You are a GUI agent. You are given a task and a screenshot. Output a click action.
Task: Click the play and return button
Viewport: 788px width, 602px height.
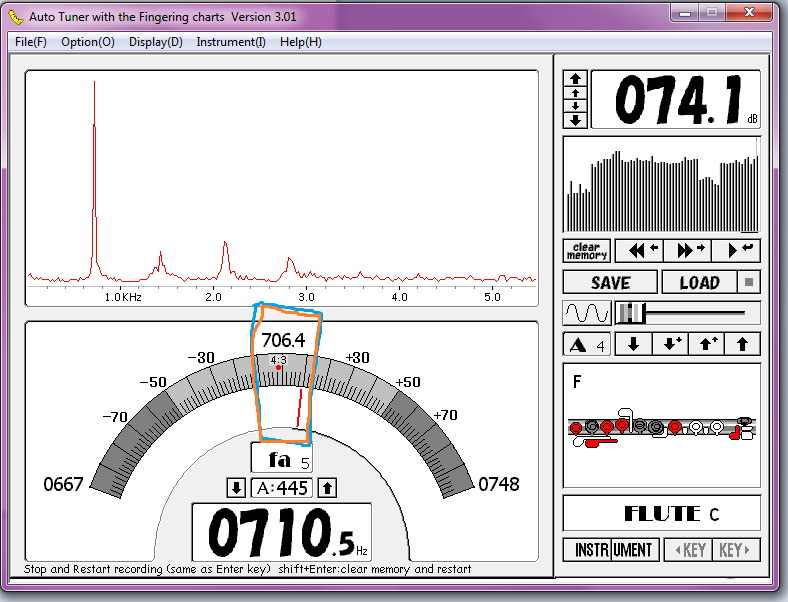[x=740, y=250]
